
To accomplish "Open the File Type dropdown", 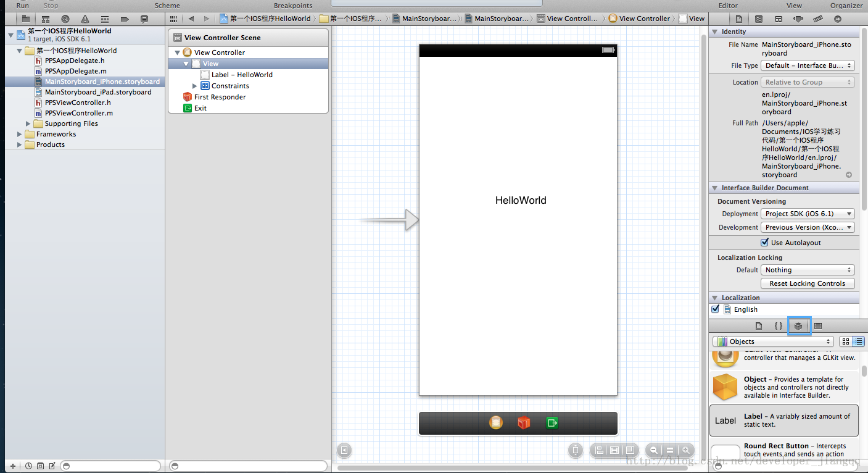I will point(808,65).
